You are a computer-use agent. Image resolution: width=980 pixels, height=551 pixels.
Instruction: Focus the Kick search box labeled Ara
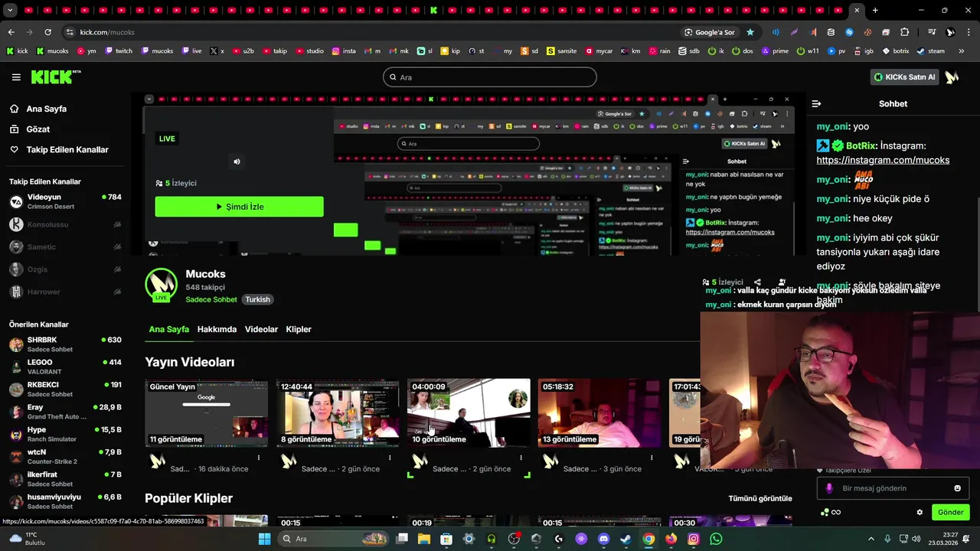click(x=489, y=77)
